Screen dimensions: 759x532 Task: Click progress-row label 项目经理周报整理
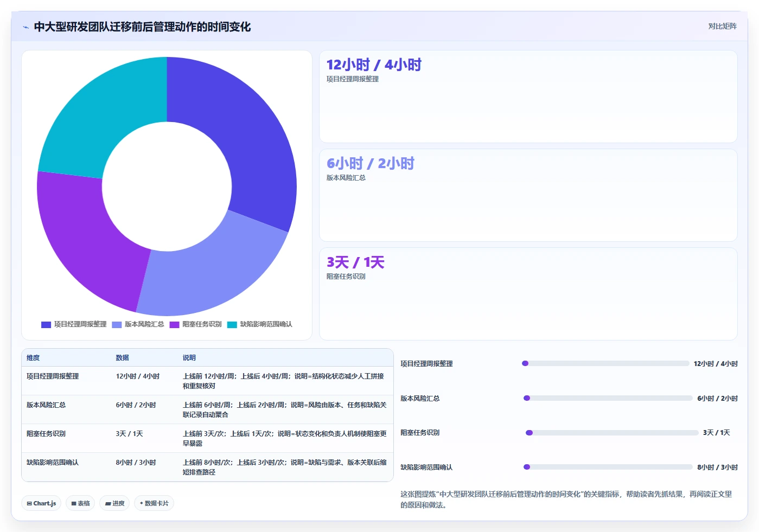[x=426, y=364]
